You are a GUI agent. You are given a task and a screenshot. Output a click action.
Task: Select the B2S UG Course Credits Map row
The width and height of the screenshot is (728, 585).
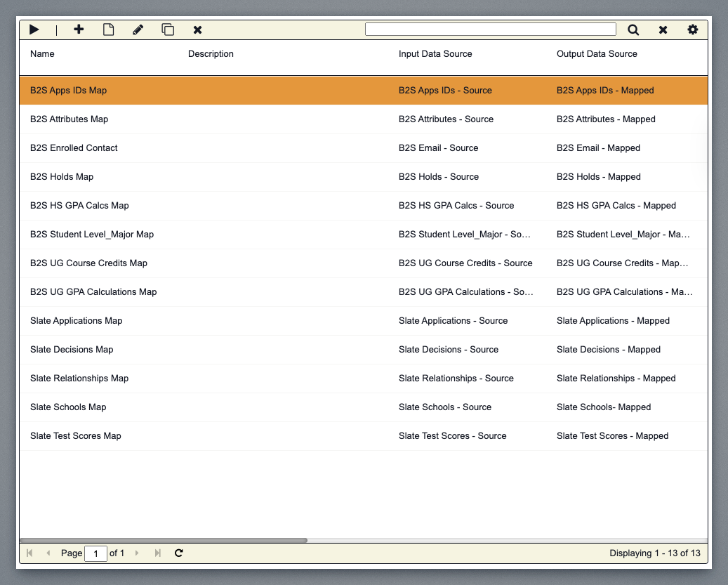(88, 263)
